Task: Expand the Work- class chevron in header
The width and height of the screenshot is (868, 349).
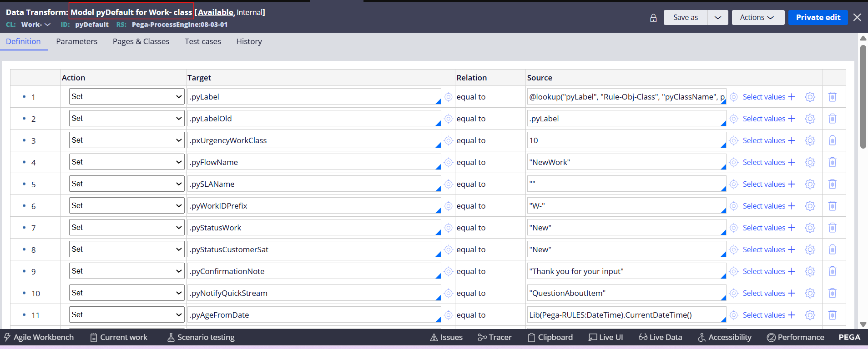Action: (47, 25)
